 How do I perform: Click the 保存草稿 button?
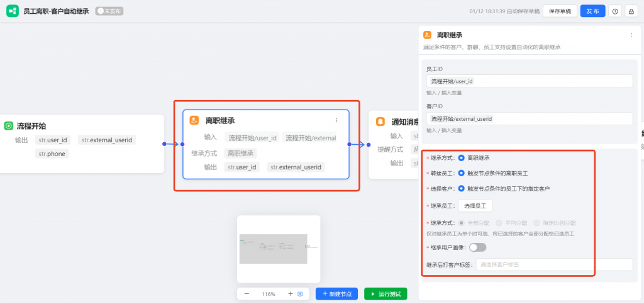click(560, 11)
